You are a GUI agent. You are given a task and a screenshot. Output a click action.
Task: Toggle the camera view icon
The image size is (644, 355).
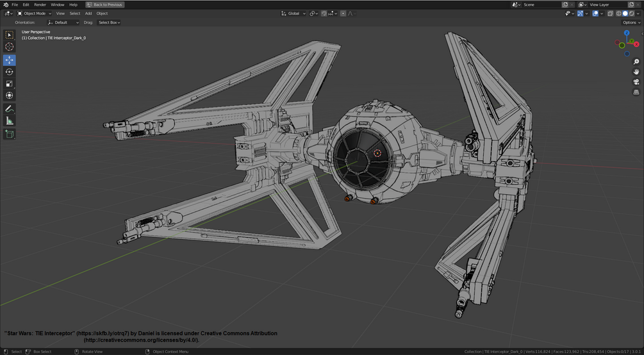pyautogui.click(x=636, y=82)
